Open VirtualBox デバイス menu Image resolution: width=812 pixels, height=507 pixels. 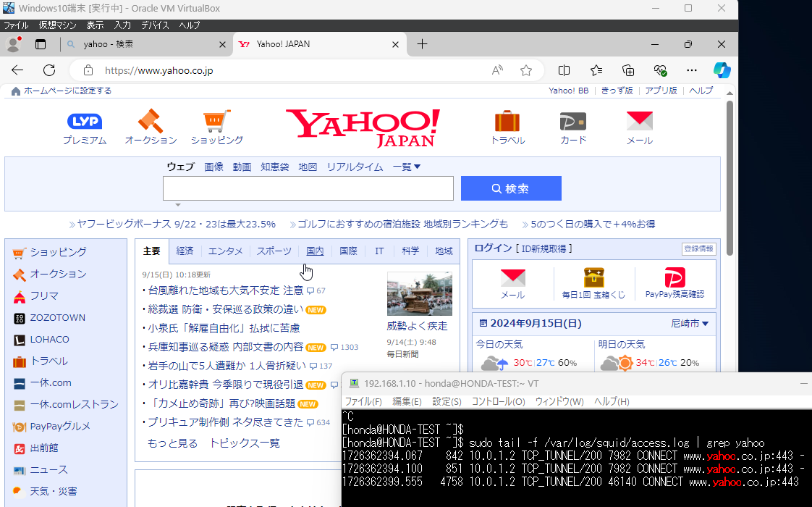[x=155, y=25]
